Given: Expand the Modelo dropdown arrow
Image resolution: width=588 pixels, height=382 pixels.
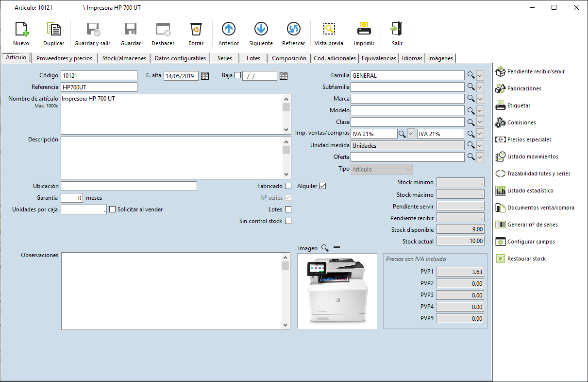Looking at the screenshot, I should 480,110.
